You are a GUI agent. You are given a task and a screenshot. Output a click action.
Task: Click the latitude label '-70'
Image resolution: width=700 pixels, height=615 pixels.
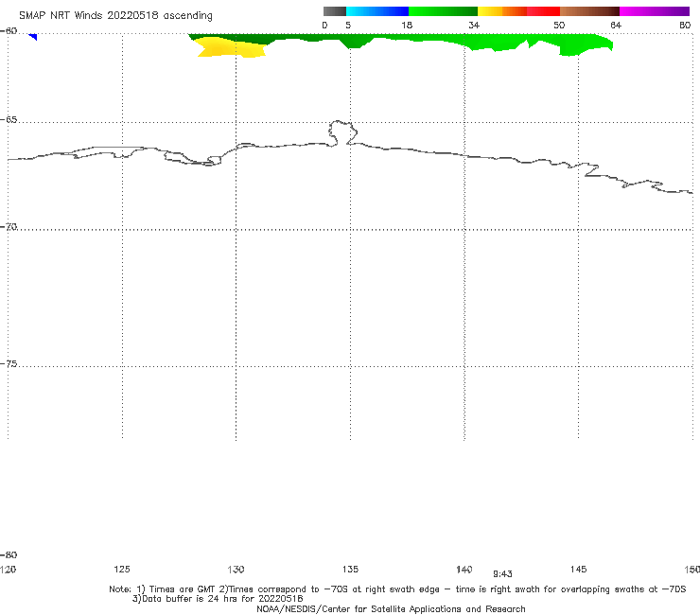(9, 227)
